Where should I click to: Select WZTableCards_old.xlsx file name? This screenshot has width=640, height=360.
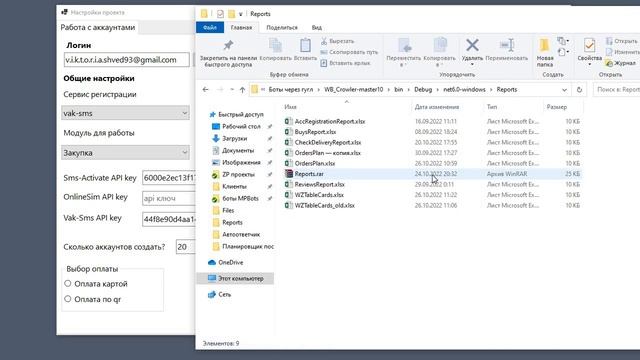click(x=324, y=205)
